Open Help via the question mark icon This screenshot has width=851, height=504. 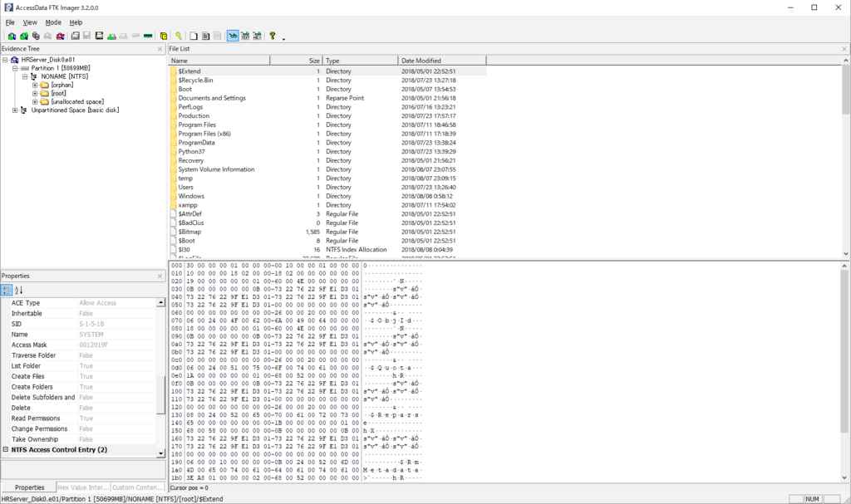tap(273, 36)
